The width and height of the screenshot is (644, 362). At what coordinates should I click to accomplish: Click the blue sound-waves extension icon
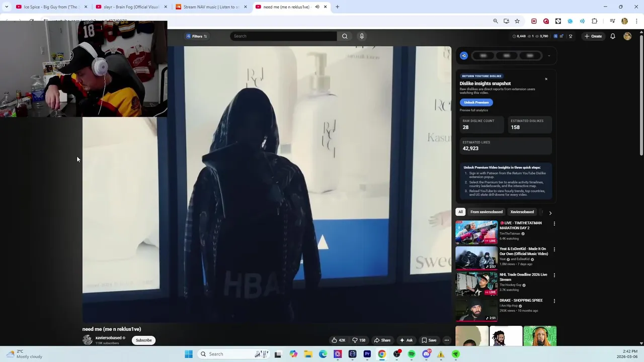tap(582, 21)
